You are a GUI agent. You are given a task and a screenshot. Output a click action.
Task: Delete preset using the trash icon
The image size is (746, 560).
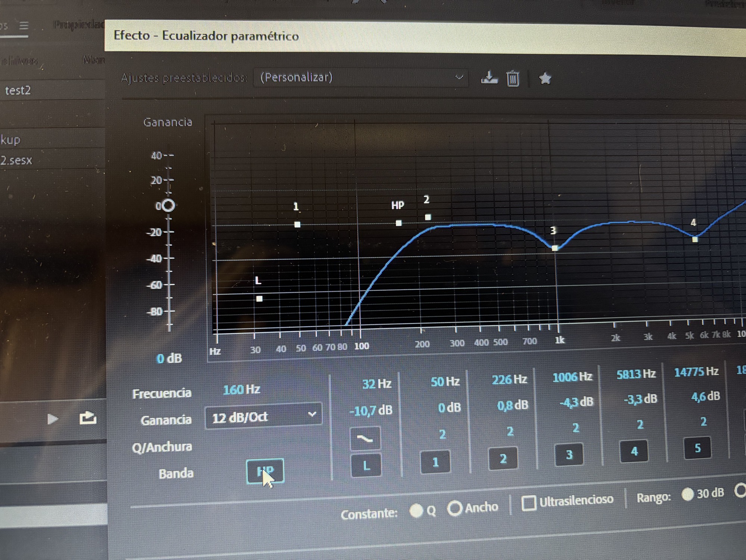[x=513, y=79]
